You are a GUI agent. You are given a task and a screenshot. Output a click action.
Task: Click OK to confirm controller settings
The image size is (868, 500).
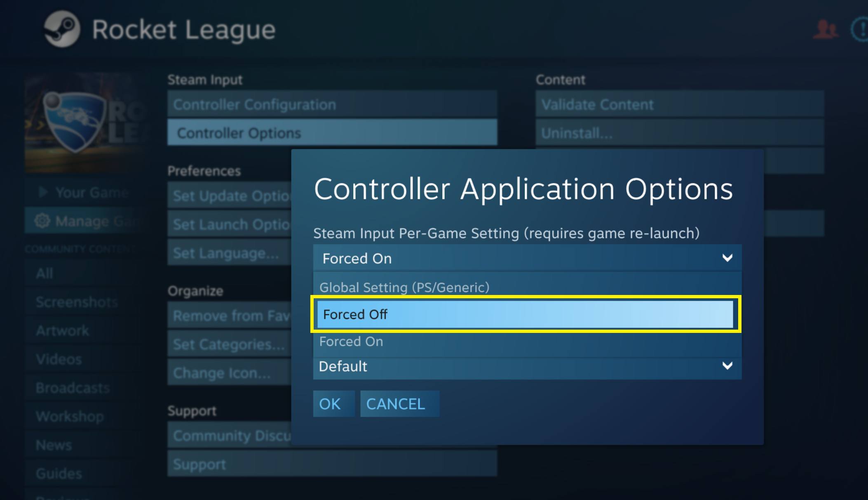click(330, 404)
